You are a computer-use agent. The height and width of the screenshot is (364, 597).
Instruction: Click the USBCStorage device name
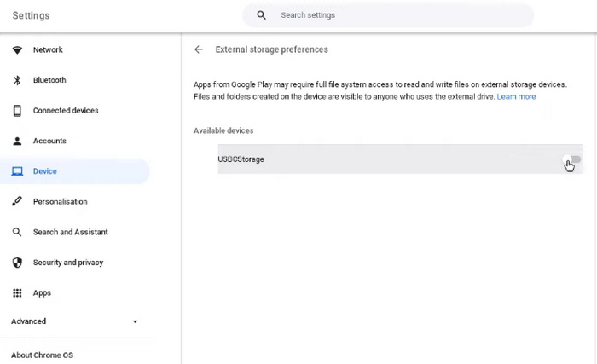pos(241,159)
